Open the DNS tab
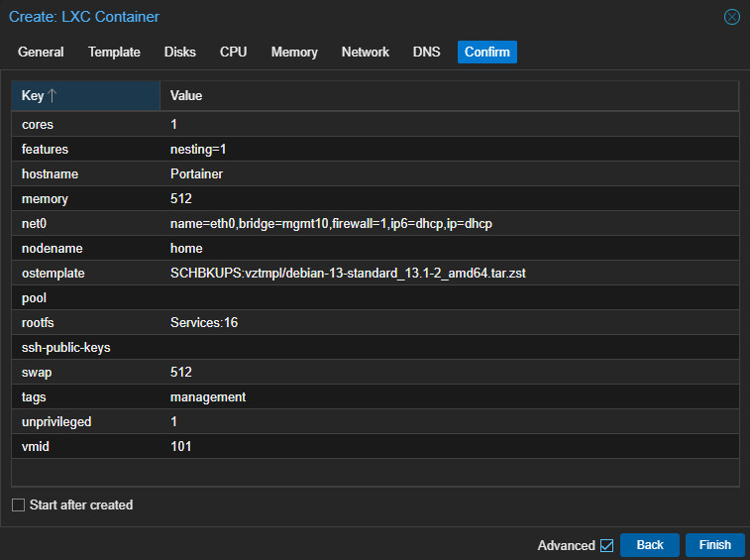 426,52
